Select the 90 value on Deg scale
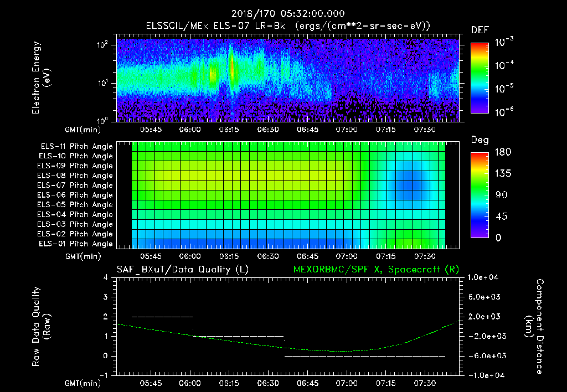The width and height of the screenshot is (567, 392). pyautogui.click(x=501, y=195)
